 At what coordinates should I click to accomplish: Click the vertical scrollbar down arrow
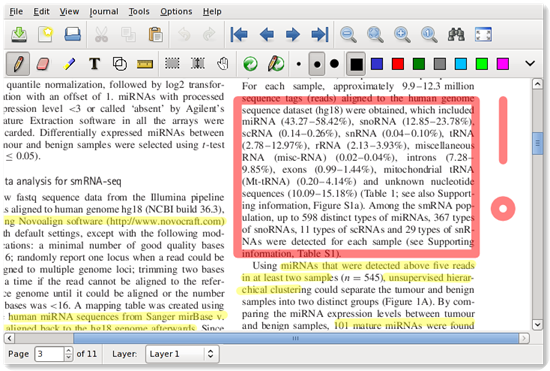537,324
